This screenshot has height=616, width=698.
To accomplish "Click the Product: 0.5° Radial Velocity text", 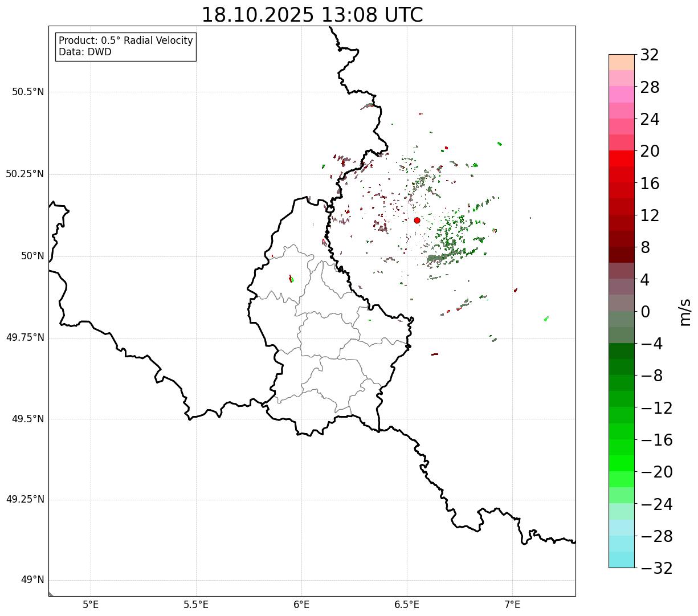I will (126, 41).
